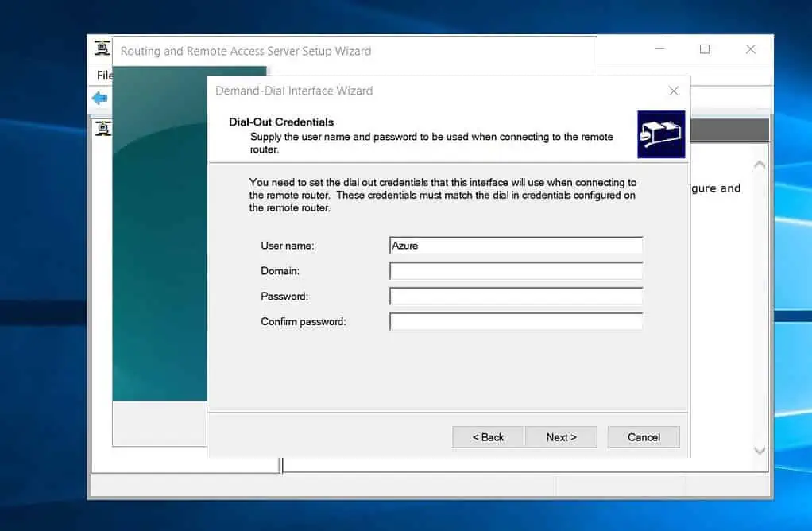Select the server icon in the tree pane
Viewport: 812px width, 531px height.
[x=102, y=128]
